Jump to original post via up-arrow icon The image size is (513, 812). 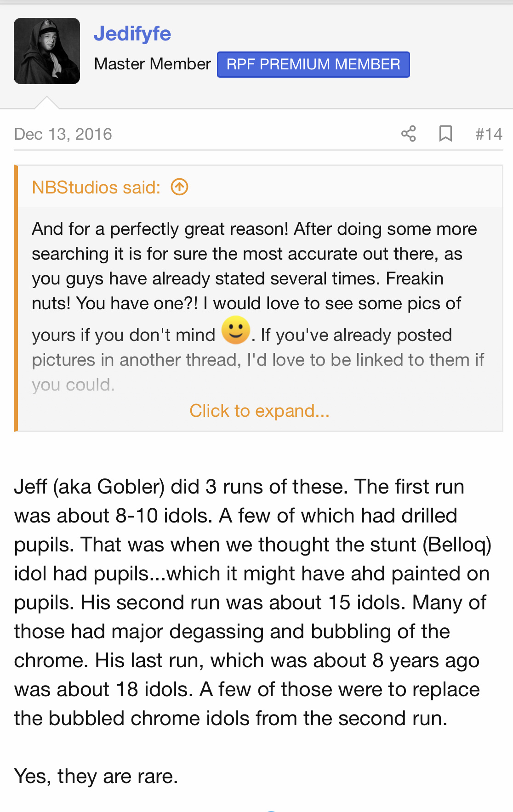coord(179,187)
